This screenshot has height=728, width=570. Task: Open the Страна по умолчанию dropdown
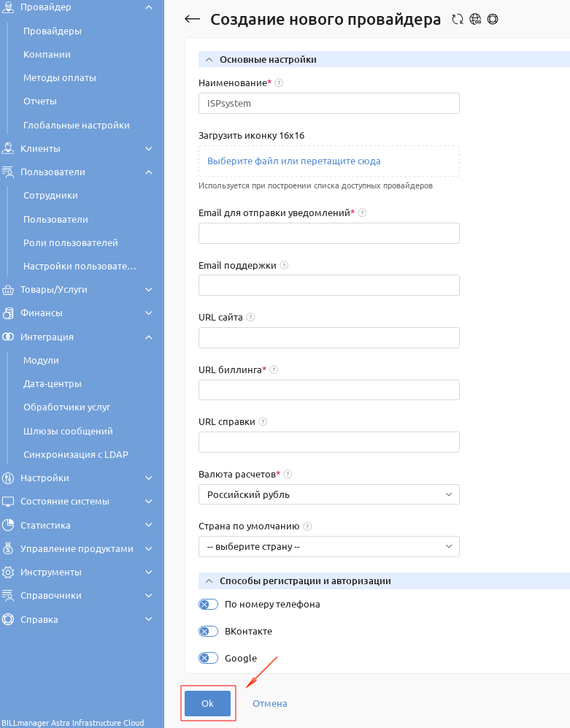point(329,546)
